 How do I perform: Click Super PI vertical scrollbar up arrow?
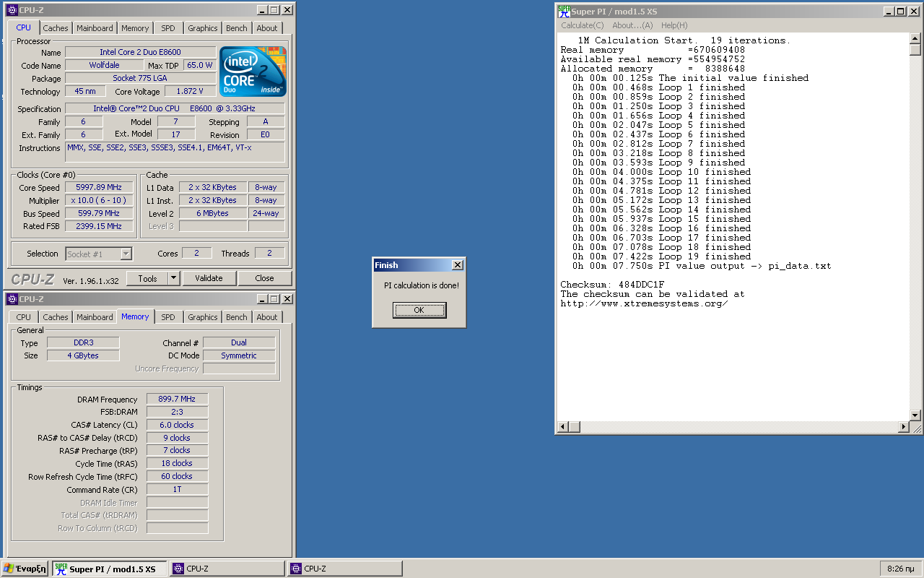(x=915, y=39)
